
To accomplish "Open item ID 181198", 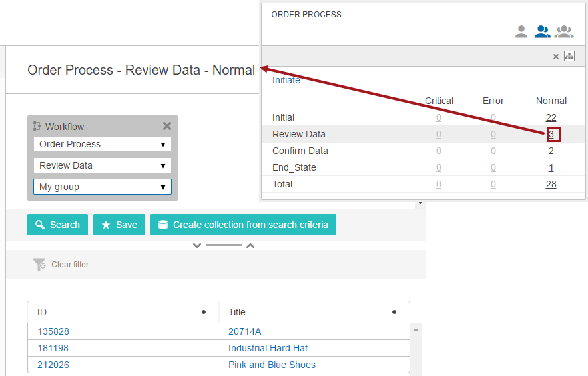I will coord(53,348).
